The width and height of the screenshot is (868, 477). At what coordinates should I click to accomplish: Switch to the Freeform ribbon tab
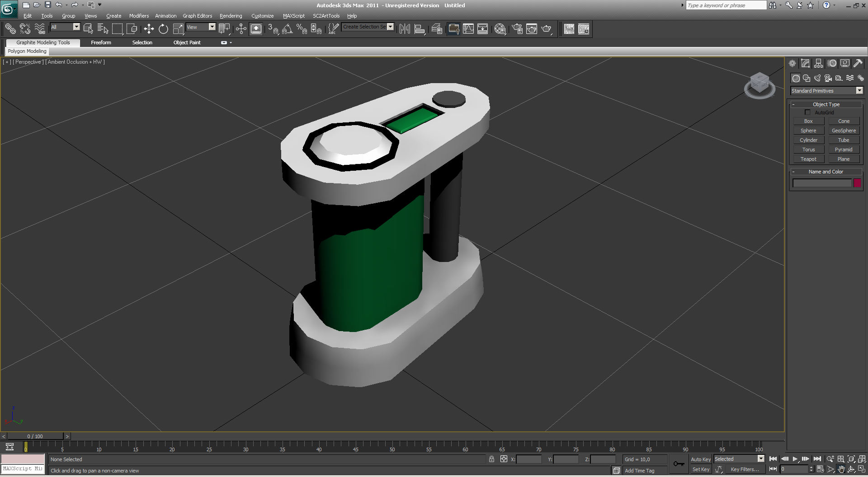[x=101, y=42]
